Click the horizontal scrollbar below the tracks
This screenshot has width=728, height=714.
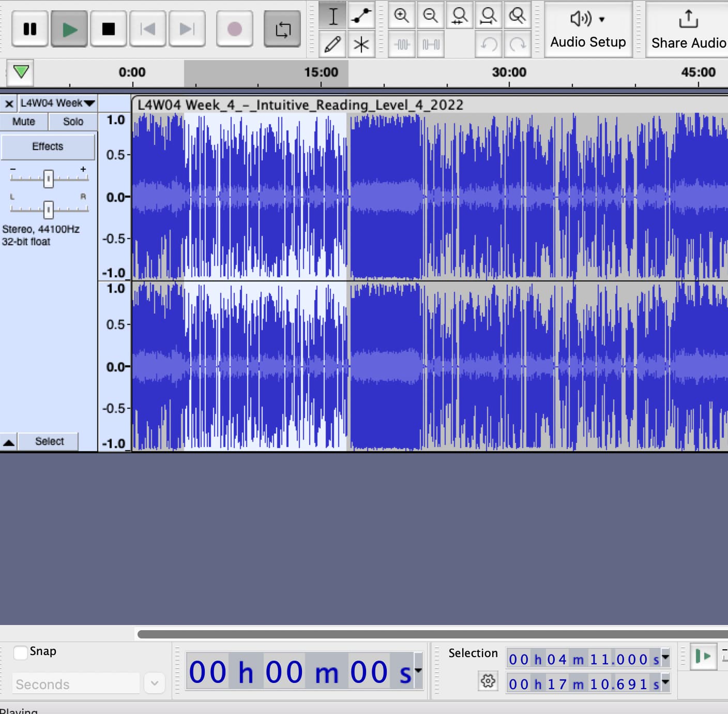click(x=432, y=634)
